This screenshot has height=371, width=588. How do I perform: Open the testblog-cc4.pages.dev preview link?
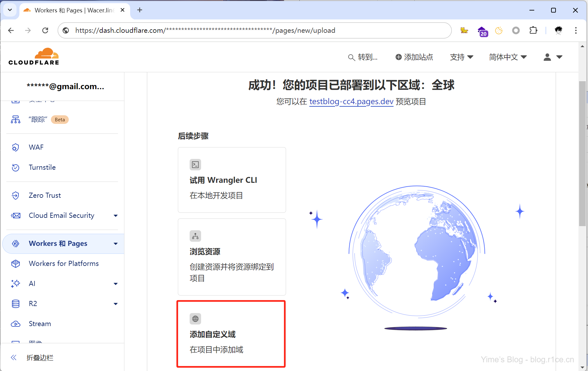click(351, 102)
